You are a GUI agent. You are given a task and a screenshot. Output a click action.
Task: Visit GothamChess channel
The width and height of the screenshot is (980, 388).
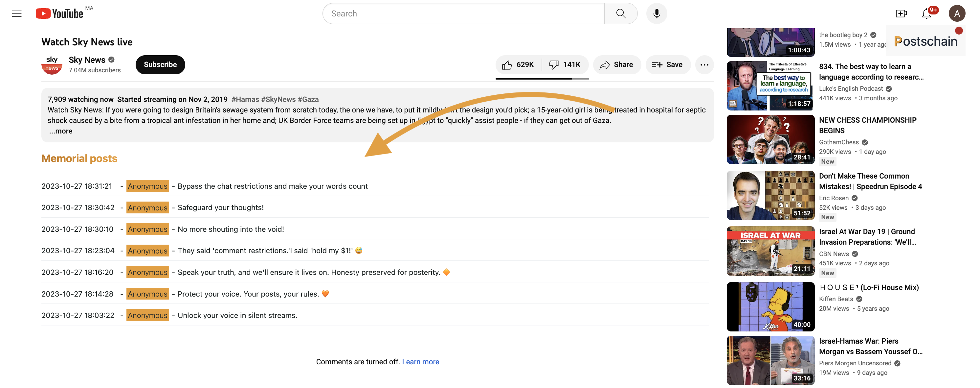click(x=838, y=142)
